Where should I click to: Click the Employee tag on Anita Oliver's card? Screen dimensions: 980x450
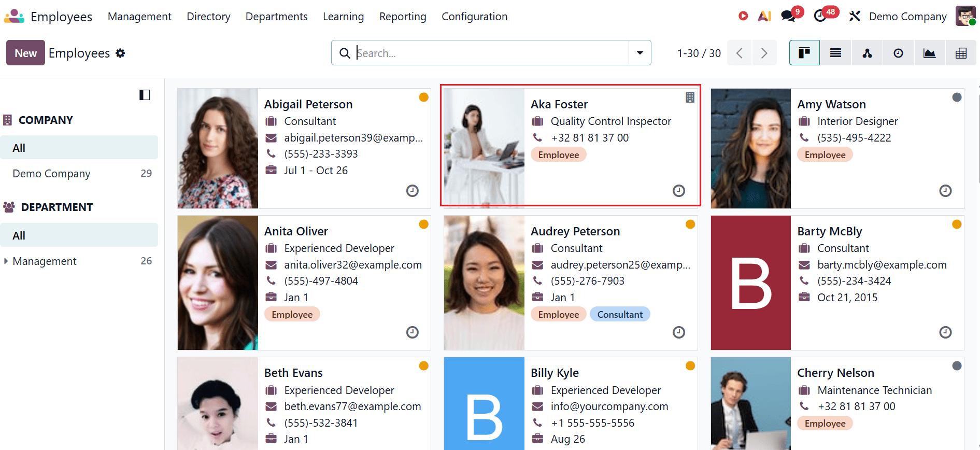click(x=292, y=314)
